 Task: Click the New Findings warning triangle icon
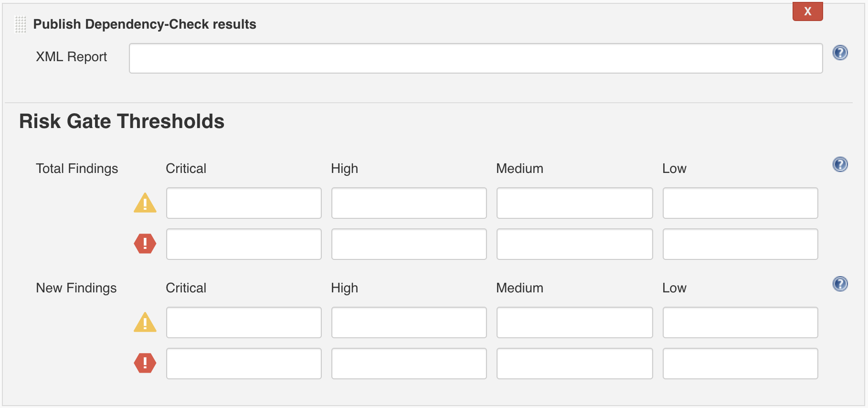(145, 322)
